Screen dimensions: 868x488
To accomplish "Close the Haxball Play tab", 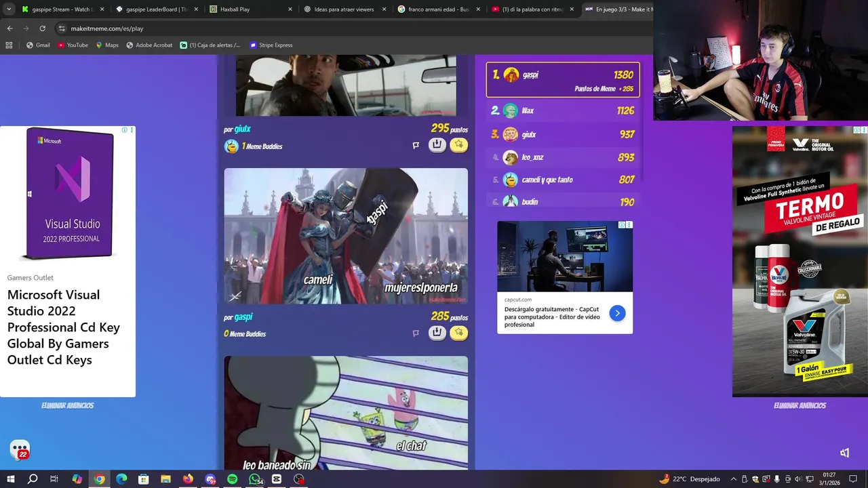I will (290, 9).
